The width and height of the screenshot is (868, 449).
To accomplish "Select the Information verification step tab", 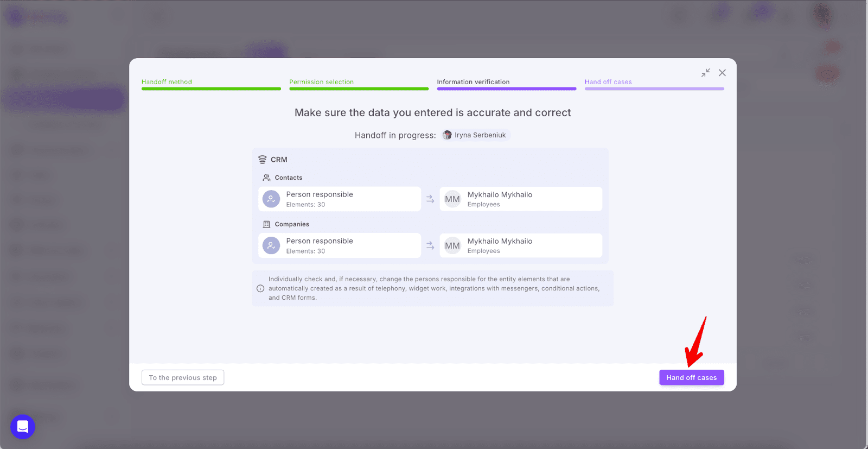I will [507, 83].
